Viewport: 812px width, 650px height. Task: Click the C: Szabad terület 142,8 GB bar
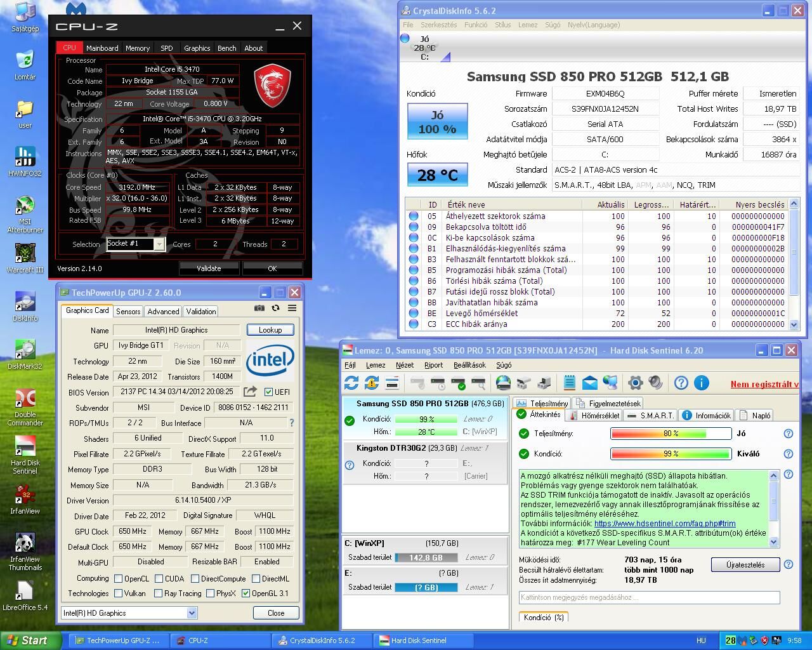tap(426, 557)
